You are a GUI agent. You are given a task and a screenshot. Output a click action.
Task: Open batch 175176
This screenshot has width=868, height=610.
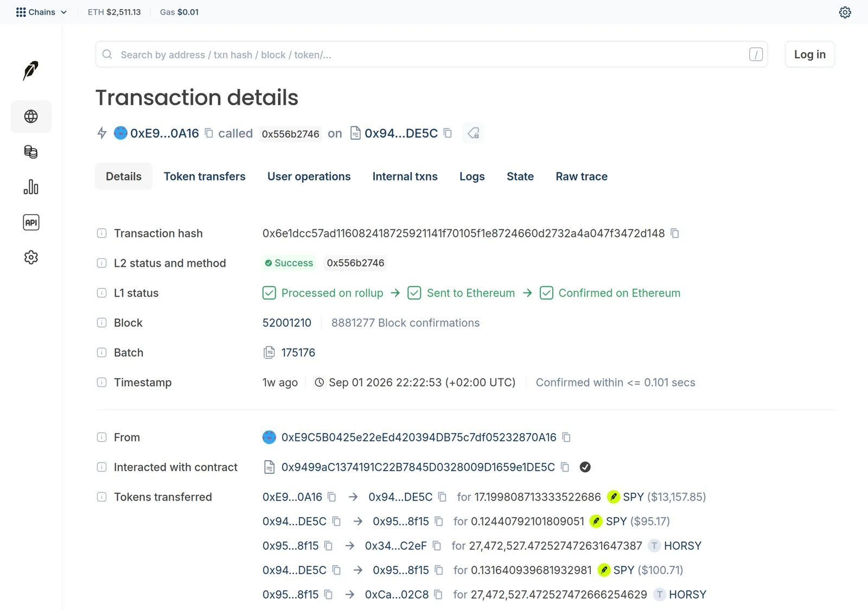pyautogui.click(x=298, y=352)
